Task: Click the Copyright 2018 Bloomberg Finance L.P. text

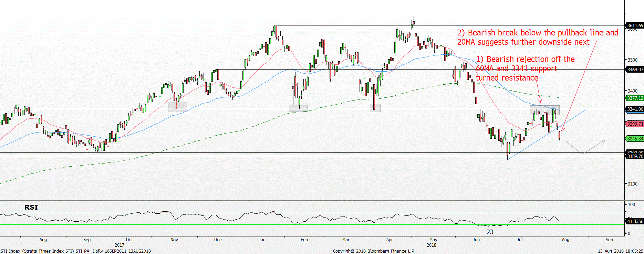Action: click(x=374, y=251)
